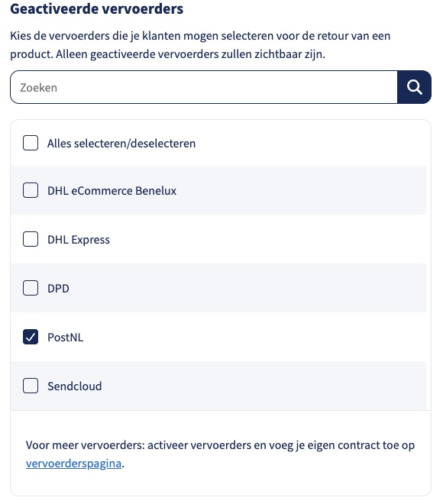Viewport: 443px width, 504px height.
Task: Click the 'PostNL' label text
Action: (65, 338)
